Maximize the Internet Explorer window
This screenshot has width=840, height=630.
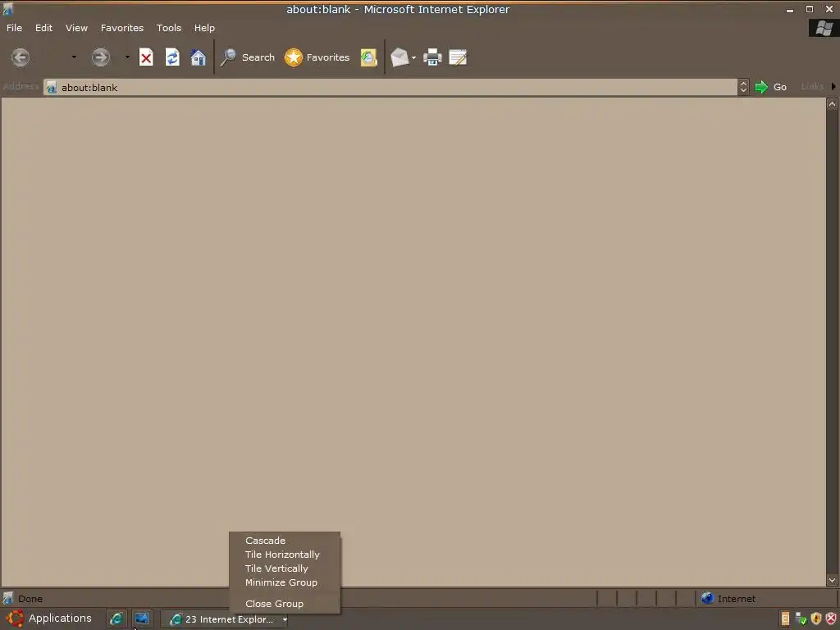pyautogui.click(x=810, y=9)
